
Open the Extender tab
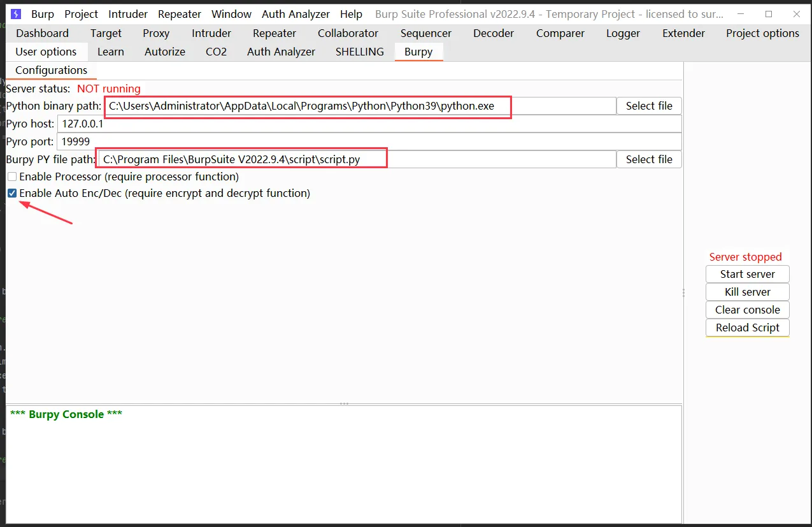[683, 33]
